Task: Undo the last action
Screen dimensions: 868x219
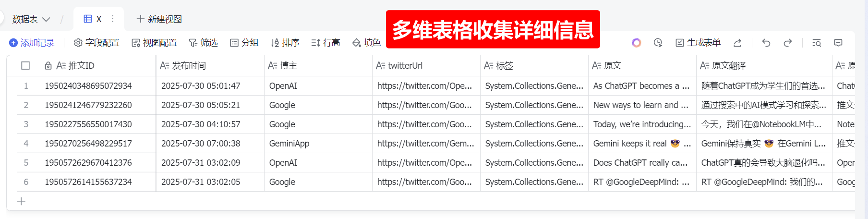Action: coord(766,43)
